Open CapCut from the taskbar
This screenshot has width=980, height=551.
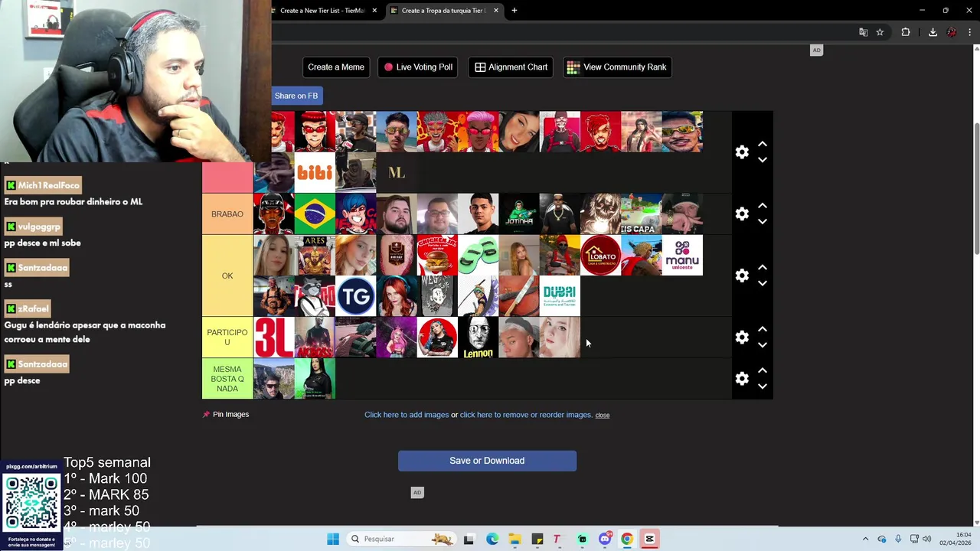(x=649, y=539)
